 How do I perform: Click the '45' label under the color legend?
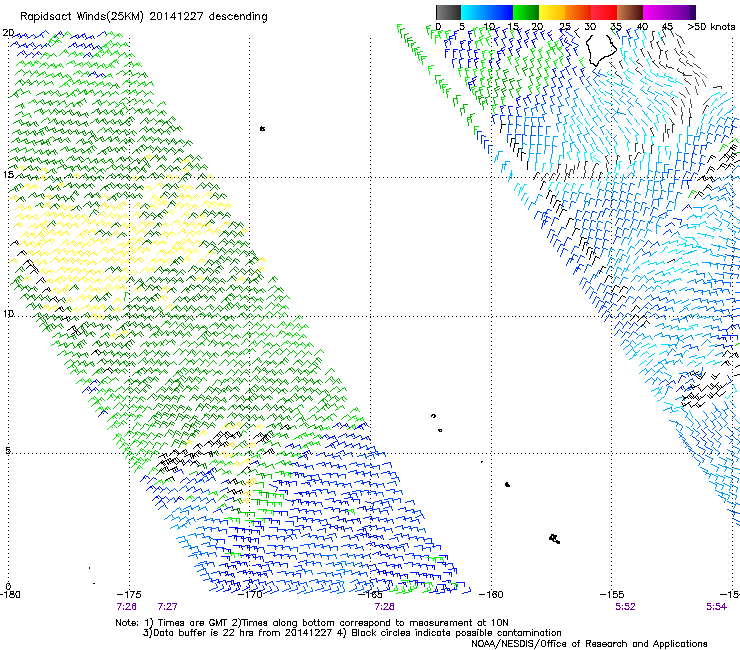pos(667,27)
